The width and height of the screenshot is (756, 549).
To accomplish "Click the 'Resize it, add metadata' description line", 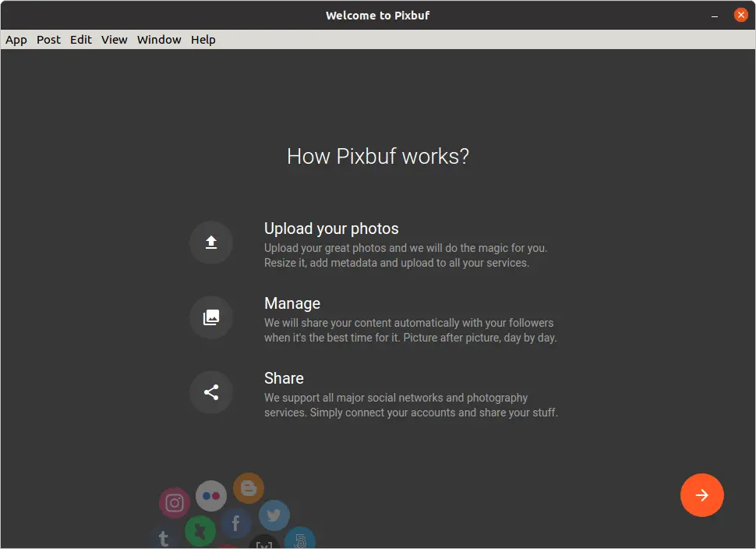I will (x=397, y=263).
